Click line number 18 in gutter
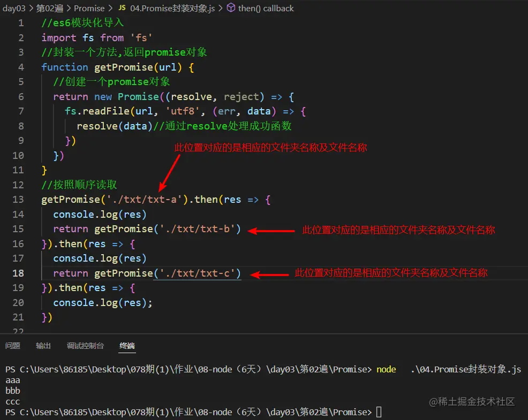The image size is (528, 420). (18, 273)
